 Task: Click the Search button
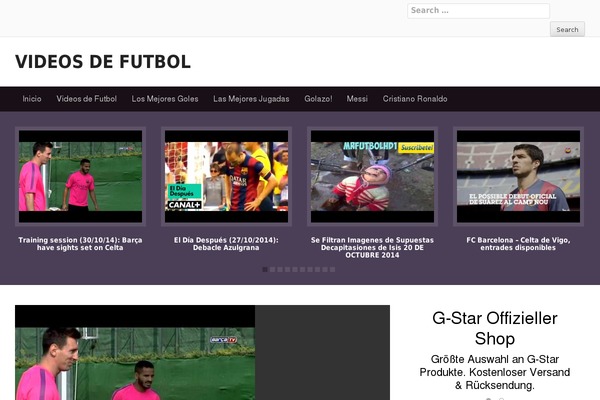click(567, 29)
